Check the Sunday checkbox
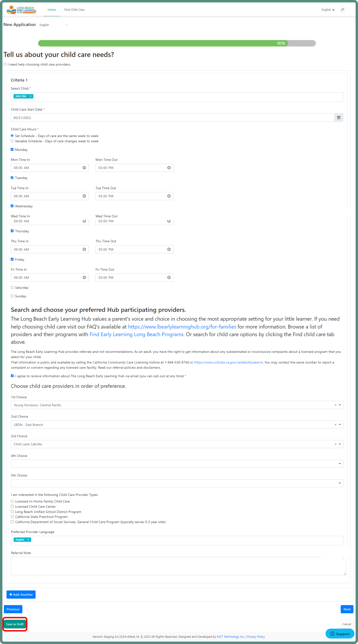The width and height of the screenshot is (358, 644). coord(12,296)
